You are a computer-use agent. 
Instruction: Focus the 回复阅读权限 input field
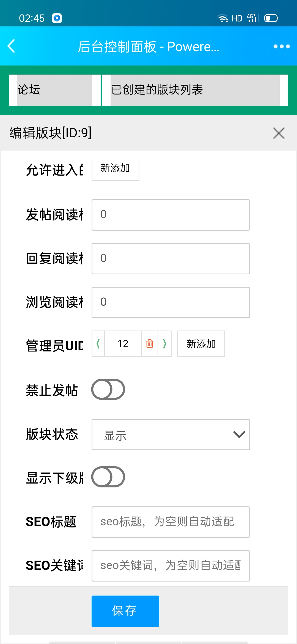point(171,259)
